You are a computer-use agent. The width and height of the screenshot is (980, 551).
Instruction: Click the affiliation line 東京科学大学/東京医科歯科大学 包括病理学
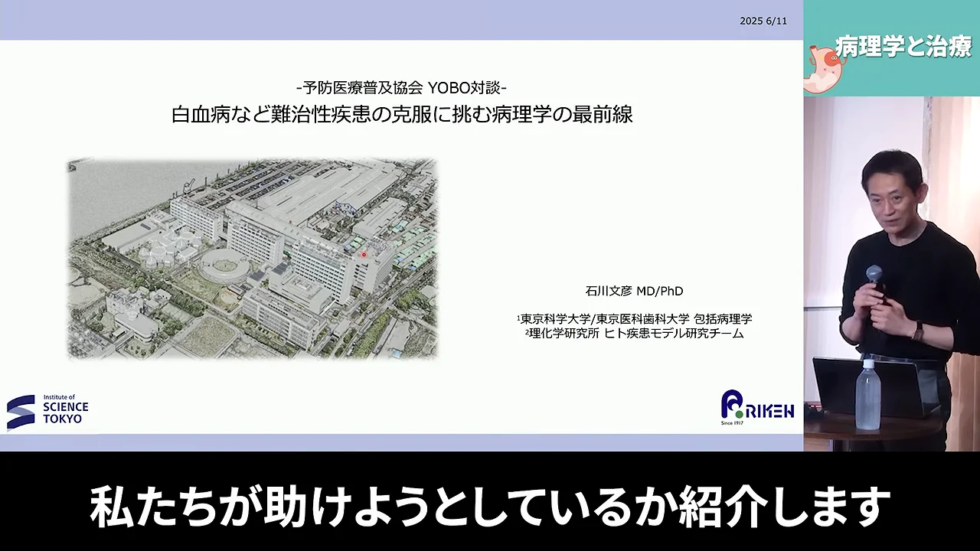coord(634,318)
